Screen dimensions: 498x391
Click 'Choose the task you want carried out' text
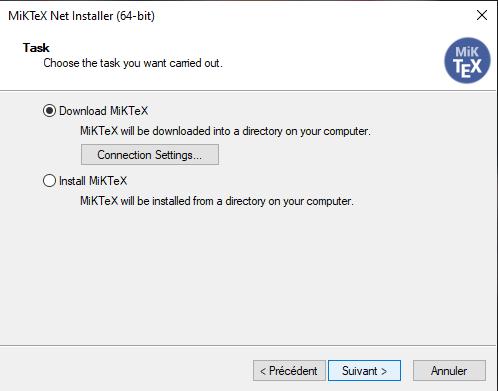click(133, 63)
